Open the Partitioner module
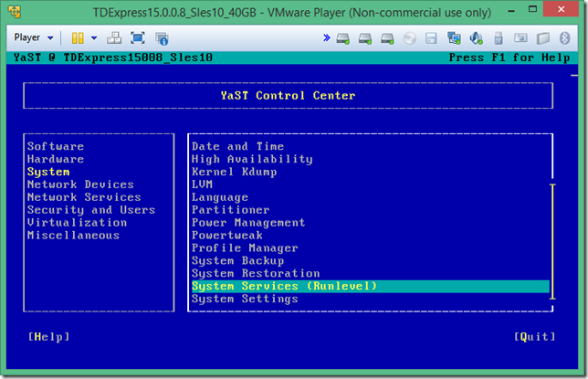 pyautogui.click(x=231, y=210)
